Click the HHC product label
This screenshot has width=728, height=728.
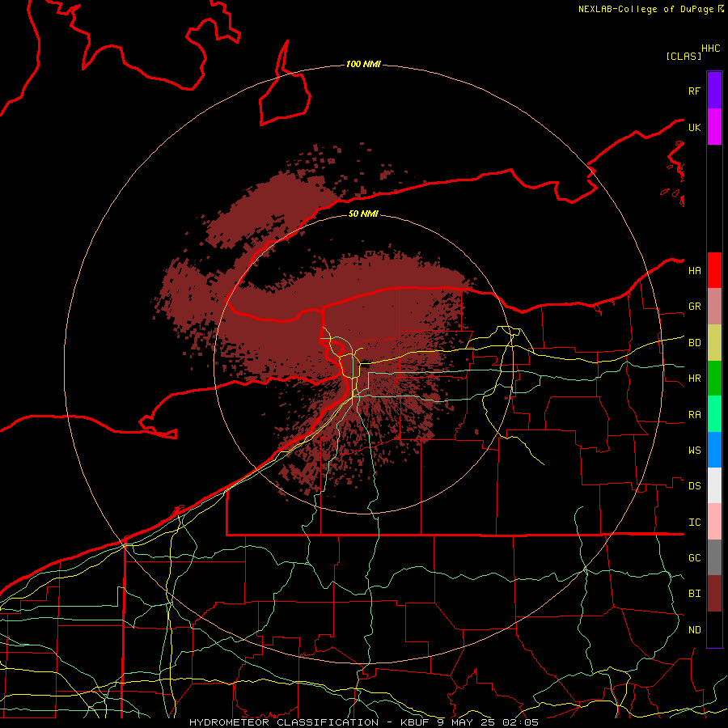[x=711, y=49]
